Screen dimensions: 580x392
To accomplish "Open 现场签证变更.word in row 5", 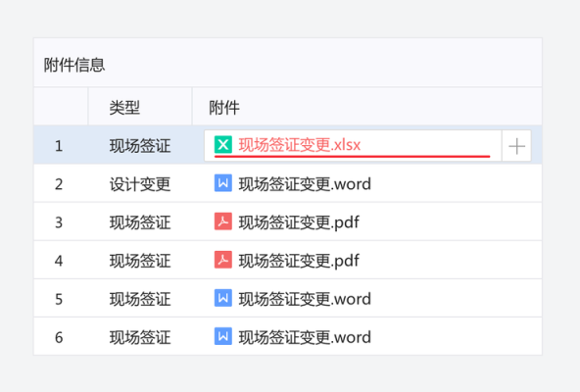I will coord(305,299).
